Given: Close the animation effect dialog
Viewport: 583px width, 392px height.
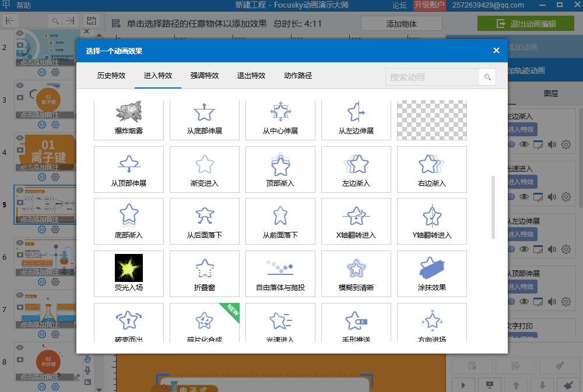Looking at the screenshot, I should (496, 51).
